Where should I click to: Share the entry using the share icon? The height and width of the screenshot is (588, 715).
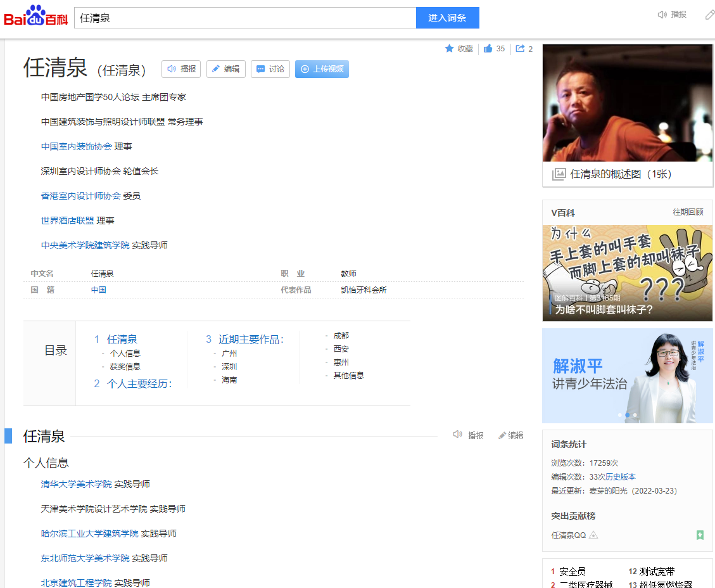(x=519, y=48)
